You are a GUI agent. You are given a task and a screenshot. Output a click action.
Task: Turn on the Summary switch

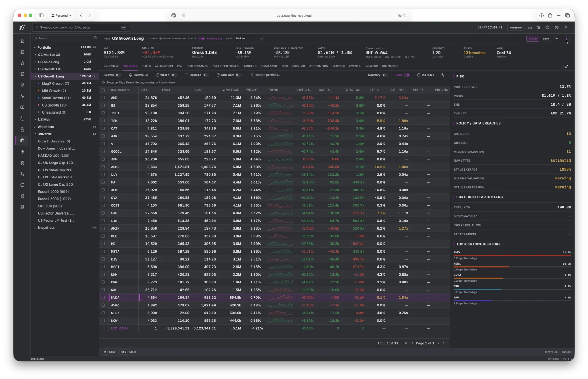[384, 75]
